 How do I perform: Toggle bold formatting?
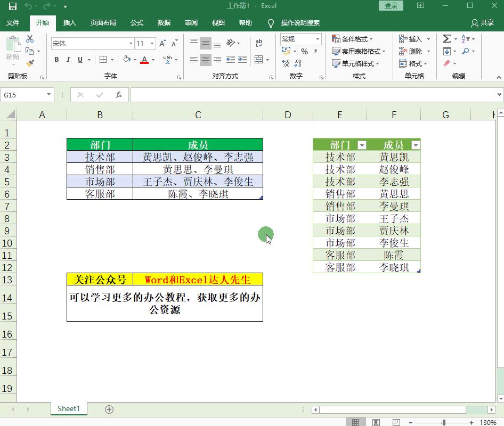[56, 60]
